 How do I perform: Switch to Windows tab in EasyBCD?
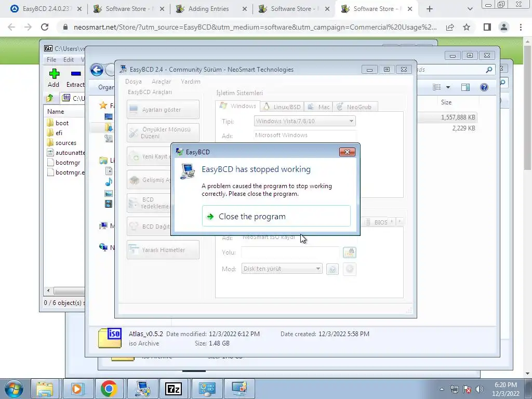click(x=238, y=106)
